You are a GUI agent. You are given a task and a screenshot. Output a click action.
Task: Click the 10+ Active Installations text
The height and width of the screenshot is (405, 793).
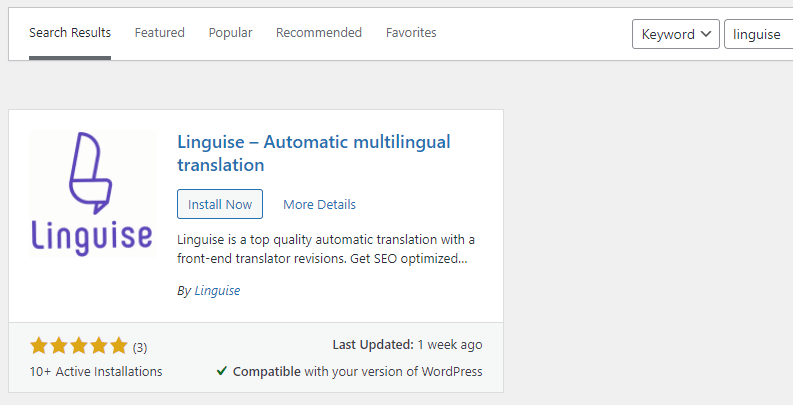click(96, 372)
